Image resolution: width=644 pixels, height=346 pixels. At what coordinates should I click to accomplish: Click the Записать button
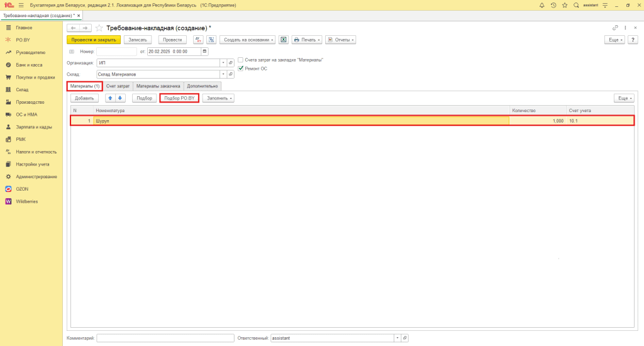pos(138,40)
